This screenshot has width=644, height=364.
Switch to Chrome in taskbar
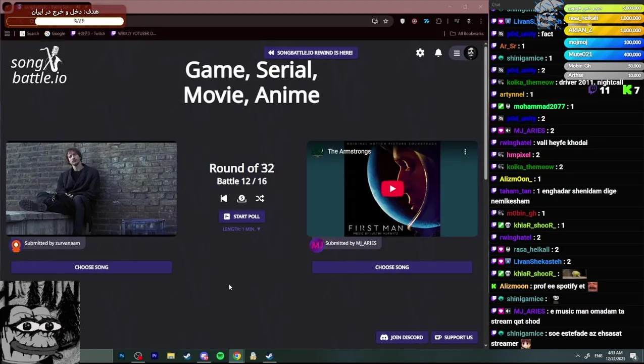pyautogui.click(x=236, y=356)
